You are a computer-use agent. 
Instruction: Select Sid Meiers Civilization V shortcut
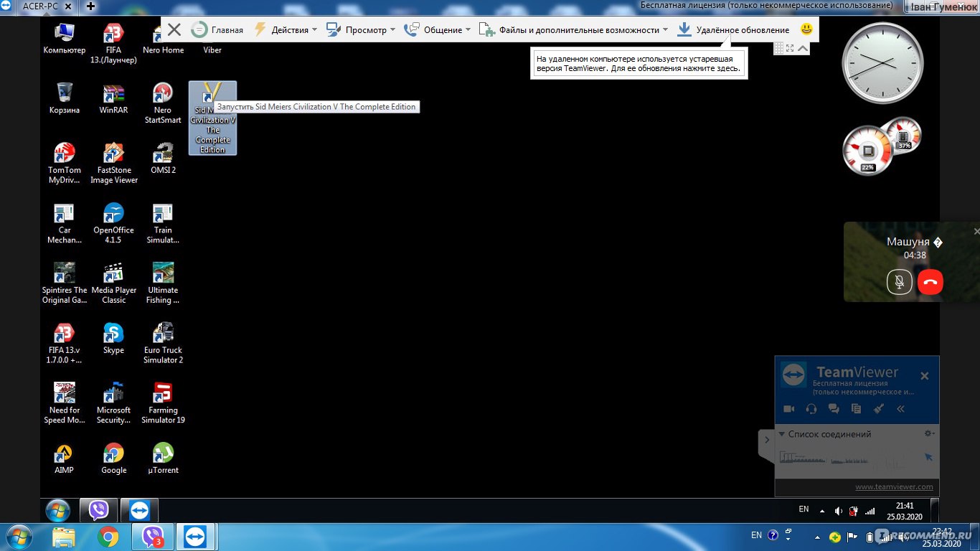click(x=212, y=118)
